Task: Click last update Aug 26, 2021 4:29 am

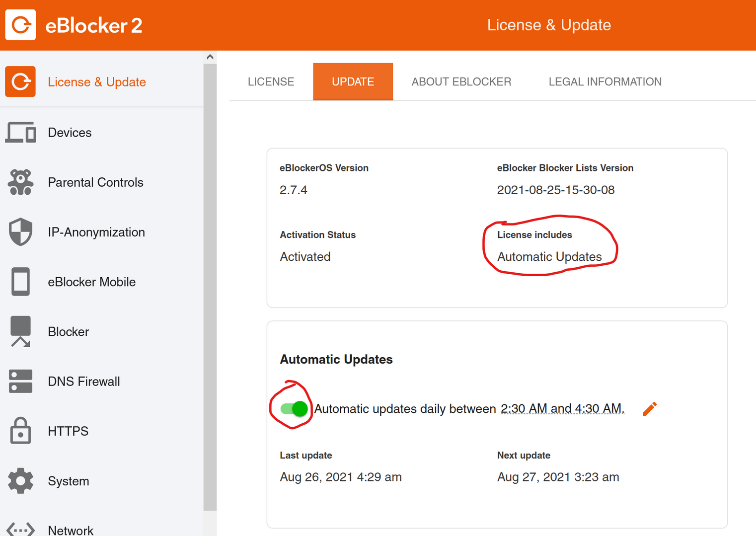Action: click(341, 477)
